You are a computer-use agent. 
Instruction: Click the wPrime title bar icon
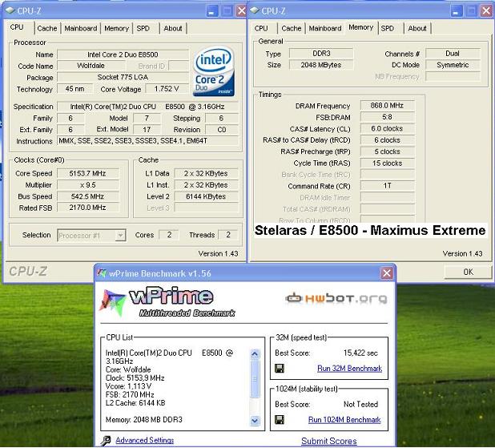102,273
